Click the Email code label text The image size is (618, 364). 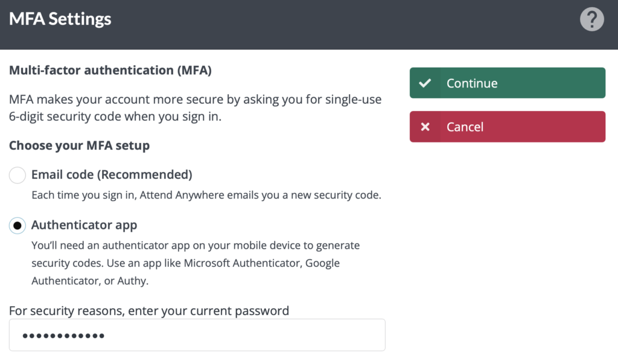[111, 174]
